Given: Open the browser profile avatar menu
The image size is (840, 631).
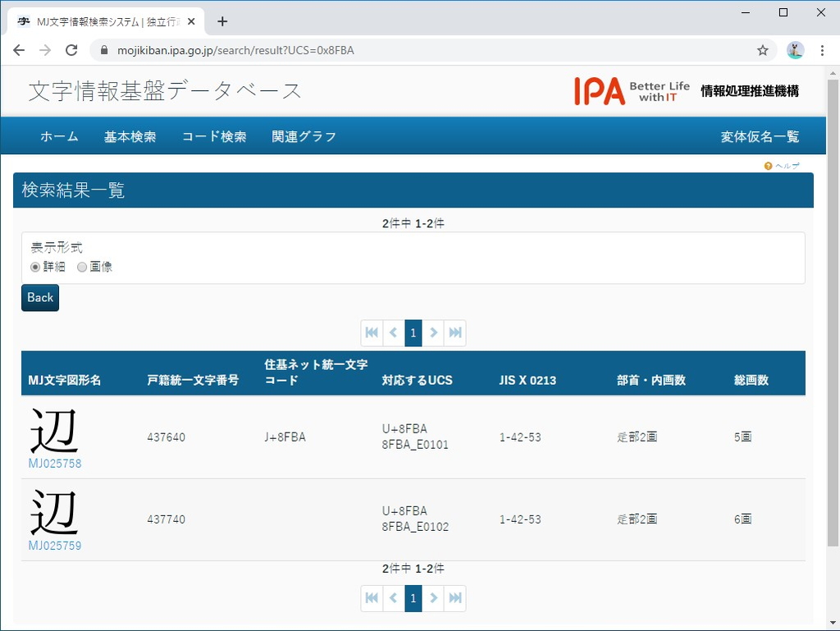Looking at the screenshot, I should [794, 50].
